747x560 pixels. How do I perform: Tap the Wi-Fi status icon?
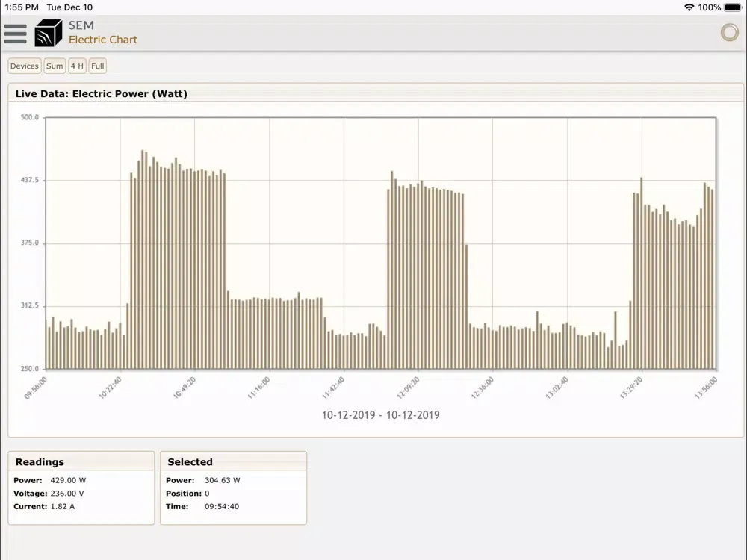pyautogui.click(x=689, y=7)
